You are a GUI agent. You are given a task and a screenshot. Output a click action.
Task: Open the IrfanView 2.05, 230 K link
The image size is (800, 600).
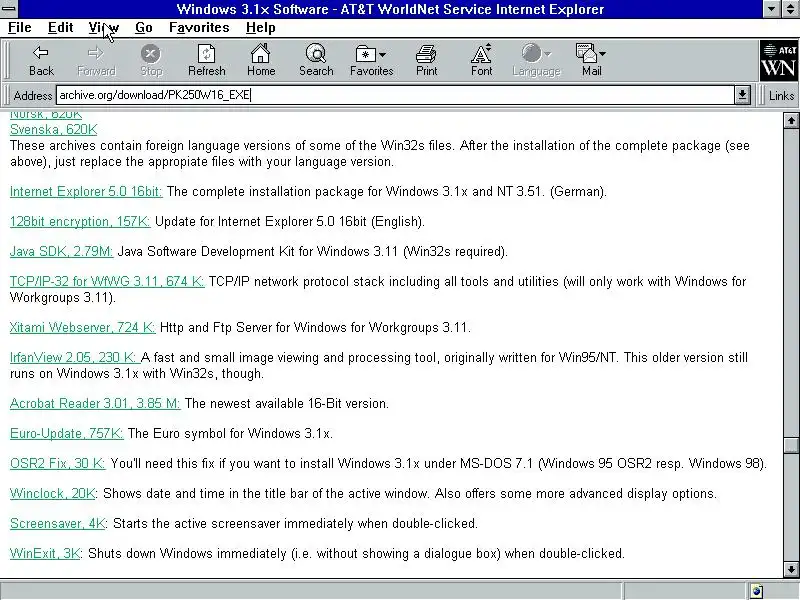pos(74,357)
